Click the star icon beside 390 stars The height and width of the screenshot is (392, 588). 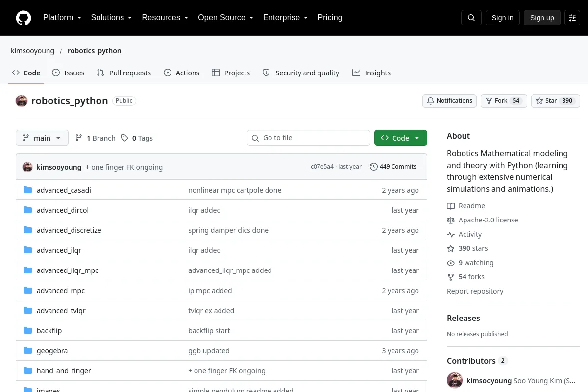coord(451,248)
